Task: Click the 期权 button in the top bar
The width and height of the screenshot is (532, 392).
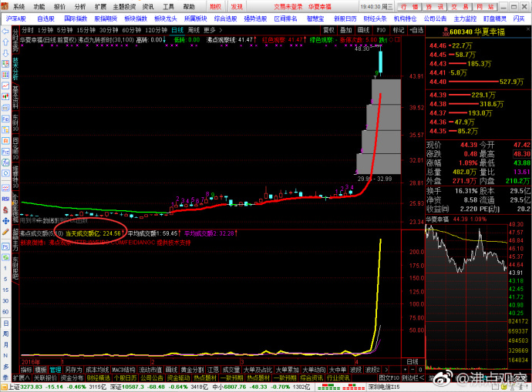Action: (x=215, y=6)
